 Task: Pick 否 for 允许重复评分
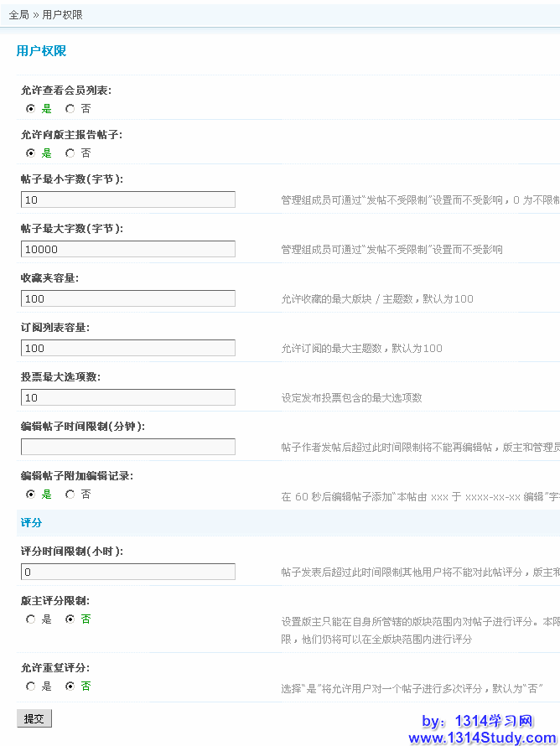(x=70, y=686)
